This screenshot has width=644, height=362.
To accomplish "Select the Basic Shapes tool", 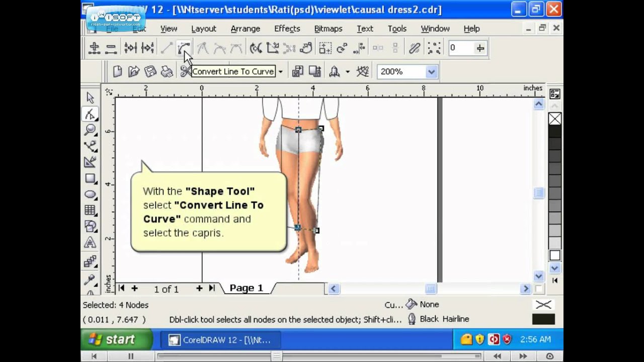I will coord(90,226).
